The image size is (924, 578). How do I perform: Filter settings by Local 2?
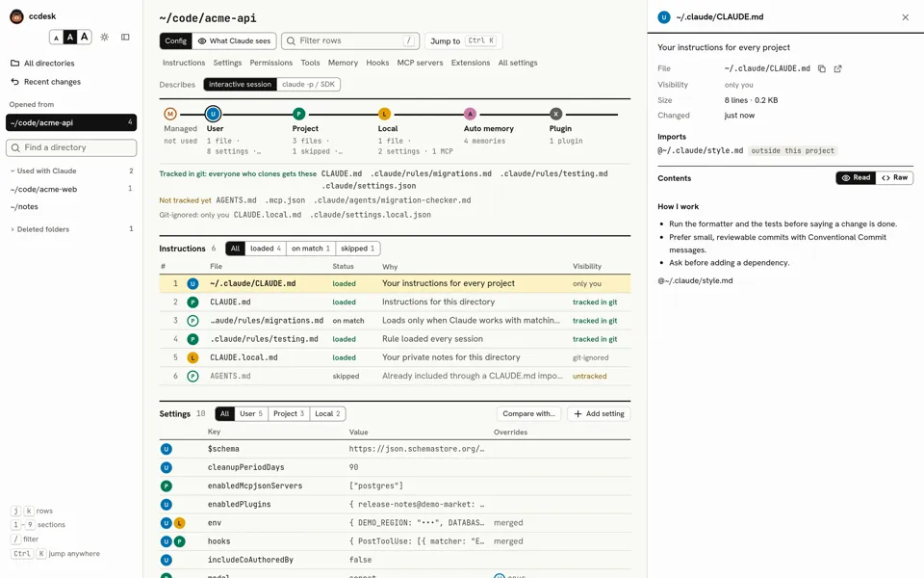pos(327,413)
